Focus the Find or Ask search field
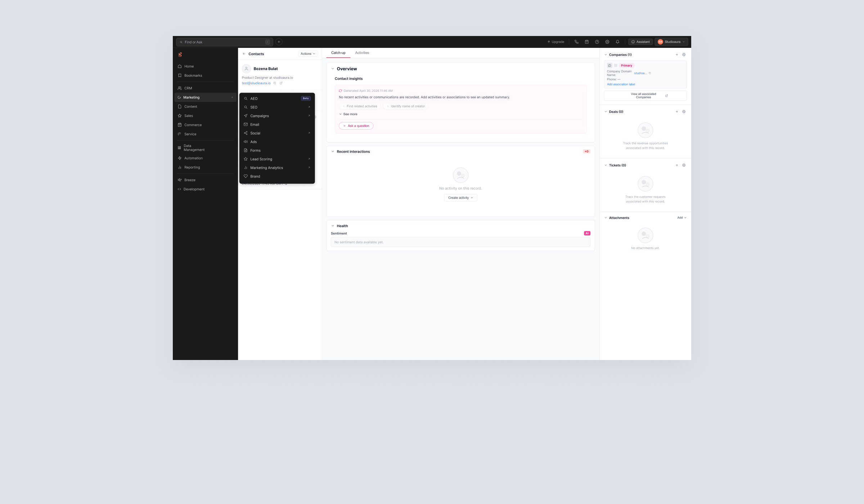This screenshot has width=864, height=504. (x=225, y=42)
